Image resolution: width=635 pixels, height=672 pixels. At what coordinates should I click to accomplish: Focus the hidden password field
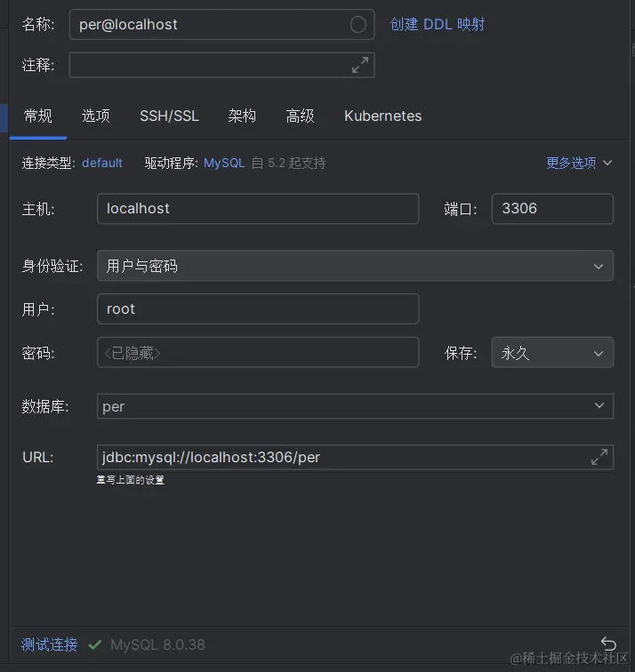click(x=258, y=353)
